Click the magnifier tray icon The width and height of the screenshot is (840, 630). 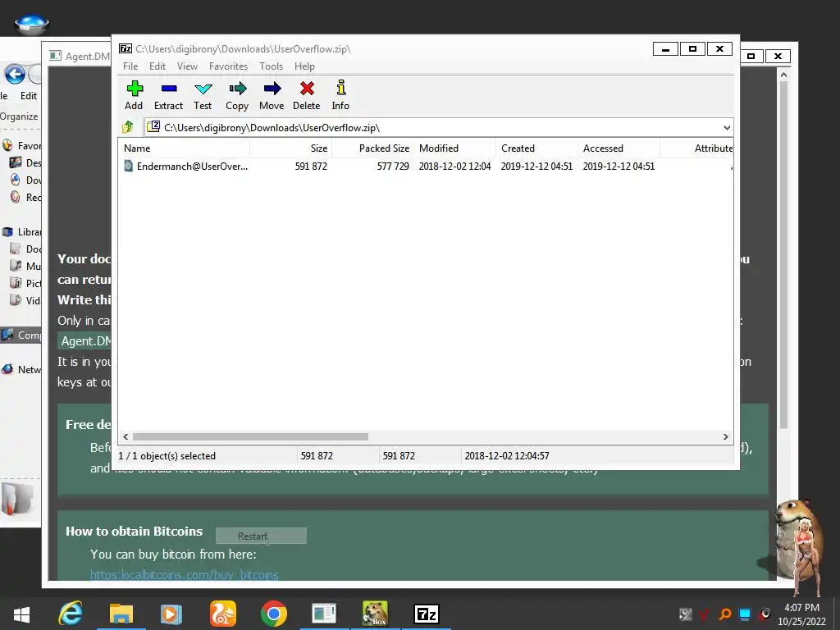[725, 614]
